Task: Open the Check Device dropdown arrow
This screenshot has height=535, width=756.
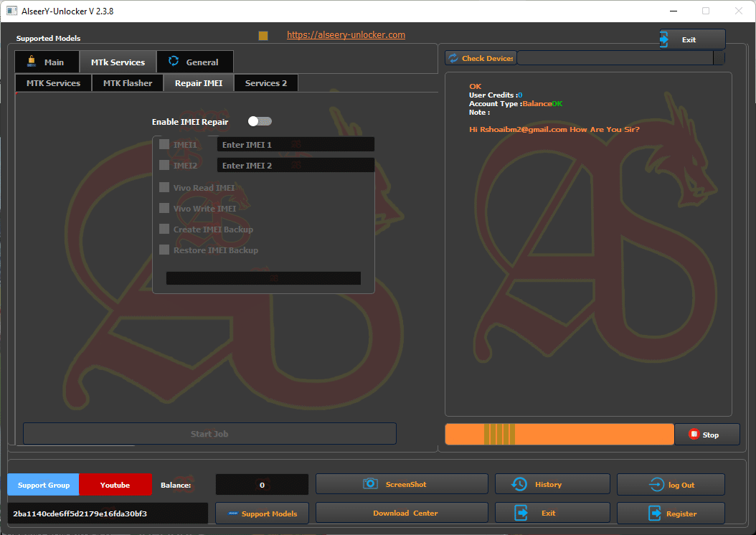Action: pyautogui.click(x=719, y=58)
